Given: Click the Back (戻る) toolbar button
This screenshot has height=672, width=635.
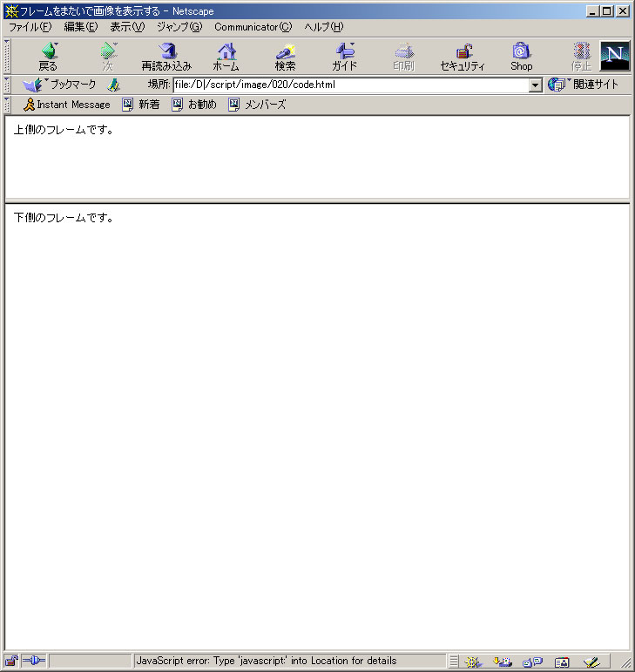Looking at the screenshot, I should (x=49, y=57).
